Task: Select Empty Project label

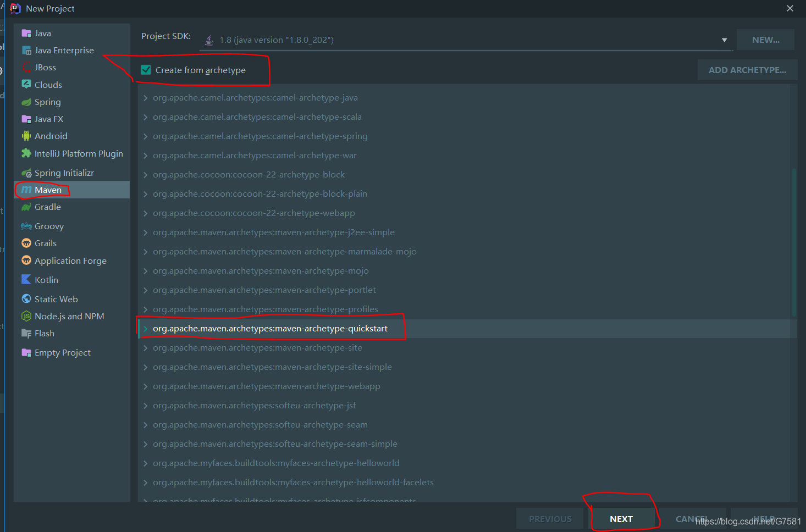Action: pyautogui.click(x=63, y=353)
